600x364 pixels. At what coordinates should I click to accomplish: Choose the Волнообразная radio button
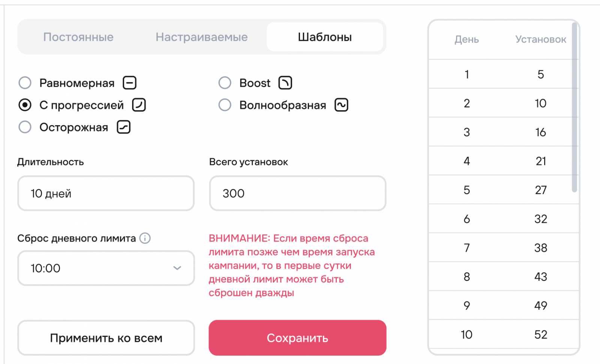click(x=225, y=105)
